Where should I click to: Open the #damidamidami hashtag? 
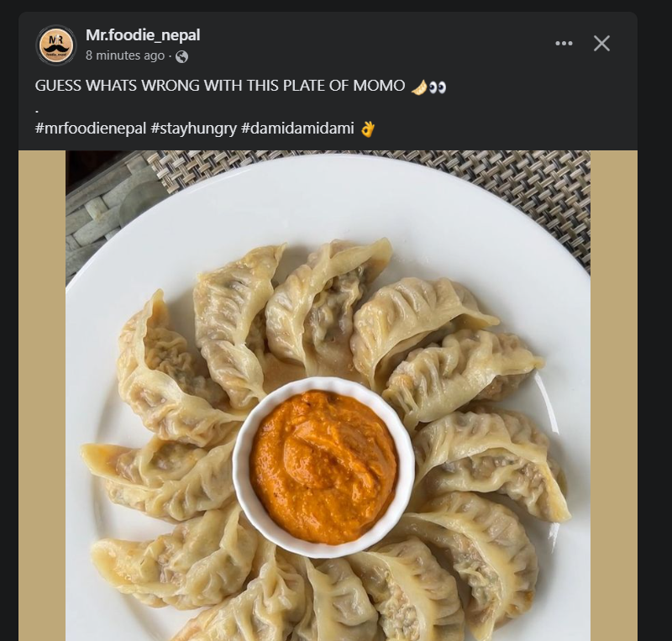[x=297, y=129]
